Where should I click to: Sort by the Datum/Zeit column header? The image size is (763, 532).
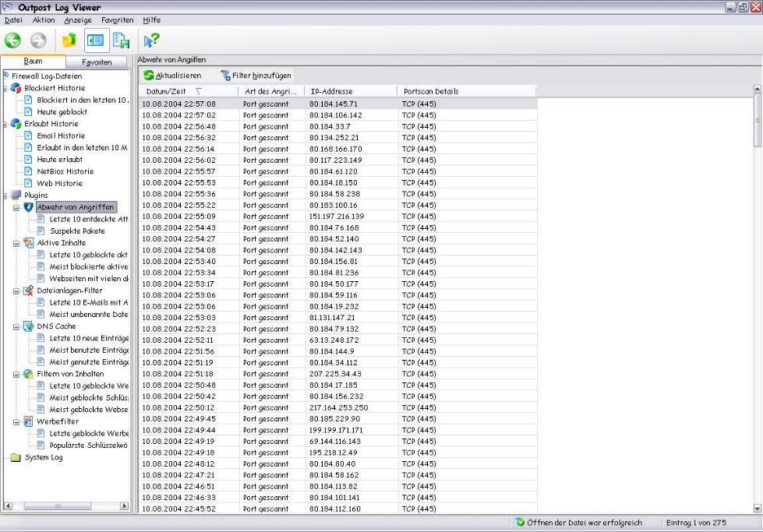189,91
